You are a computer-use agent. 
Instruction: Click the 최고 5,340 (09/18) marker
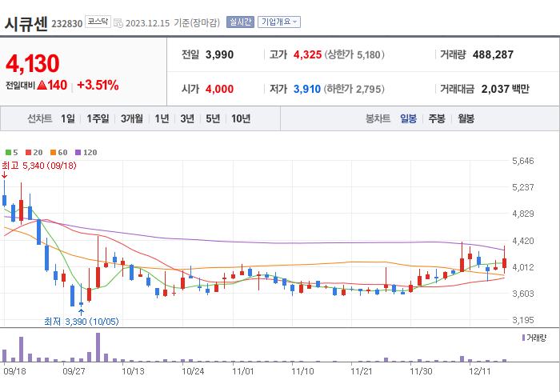(x=39, y=166)
